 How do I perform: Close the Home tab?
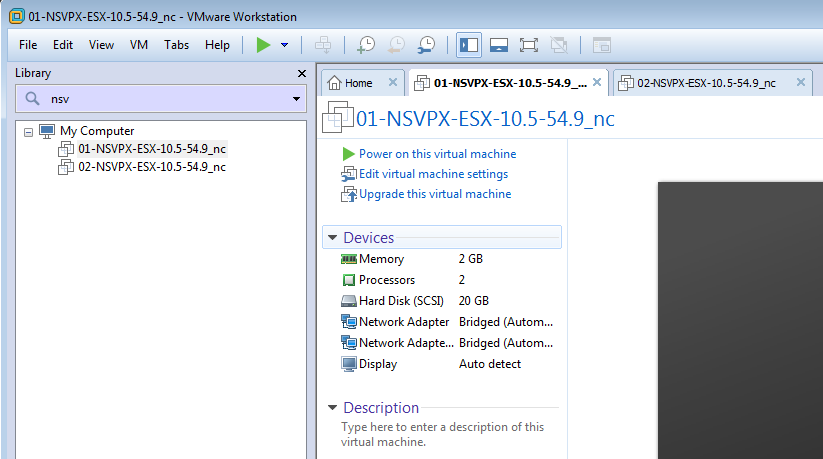click(x=393, y=82)
